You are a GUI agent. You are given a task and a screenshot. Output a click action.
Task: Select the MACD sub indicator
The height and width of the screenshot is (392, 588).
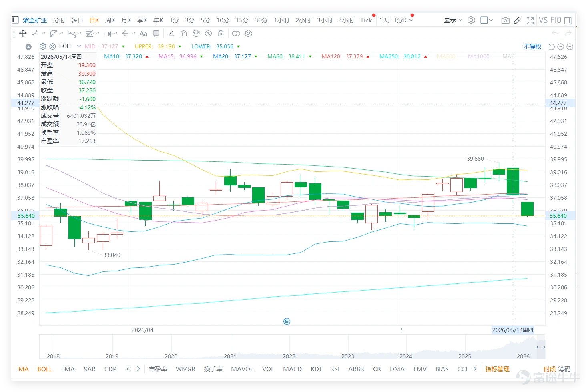click(292, 369)
